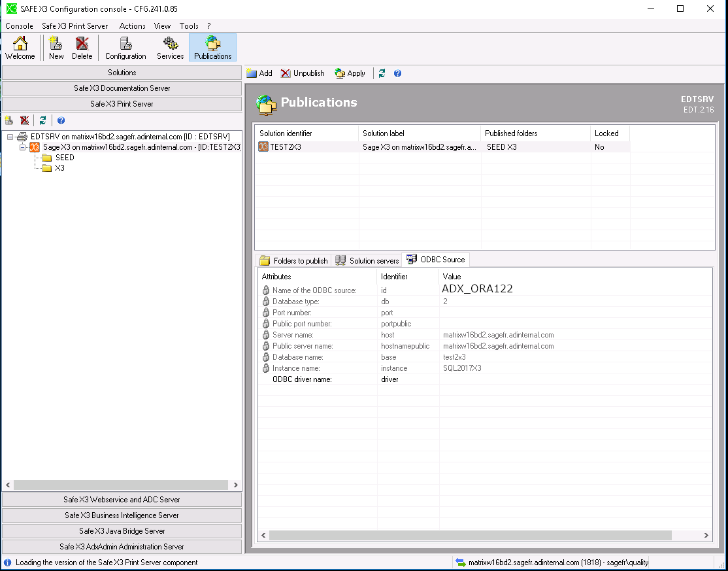Collapse the Sage X3 solution node
Image resolution: width=728 pixels, height=571 pixels.
point(22,147)
